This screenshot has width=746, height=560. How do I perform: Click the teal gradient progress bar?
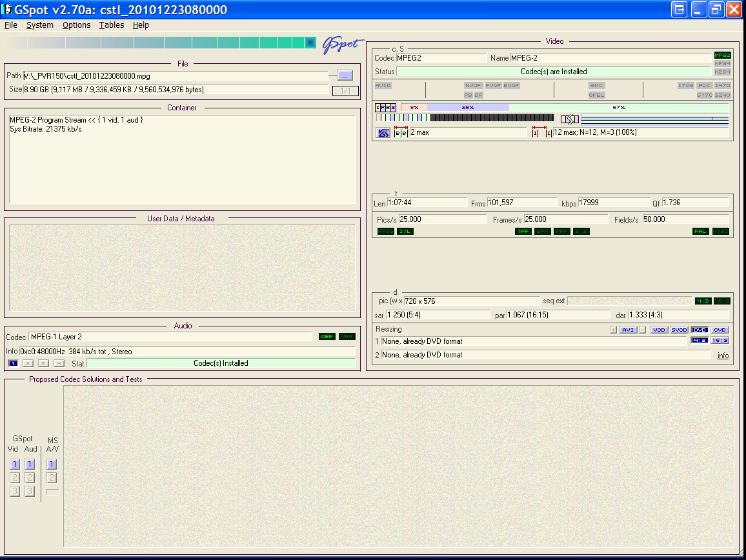click(x=161, y=43)
